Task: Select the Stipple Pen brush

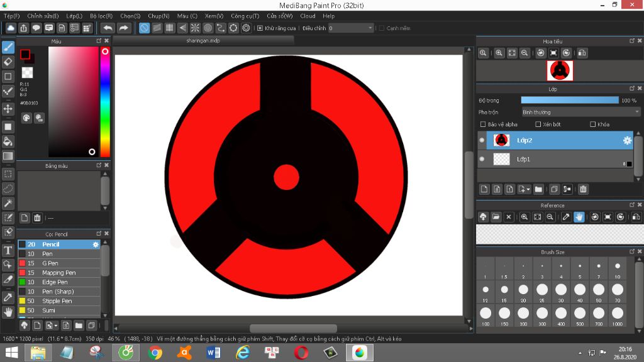Action: click(x=59, y=301)
